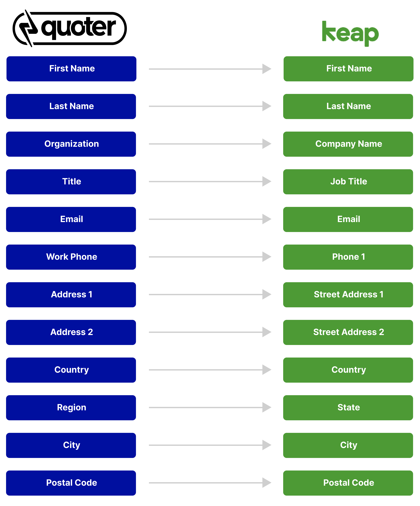Select the green First Name field
The width and height of the screenshot is (420, 506).
pos(348,69)
